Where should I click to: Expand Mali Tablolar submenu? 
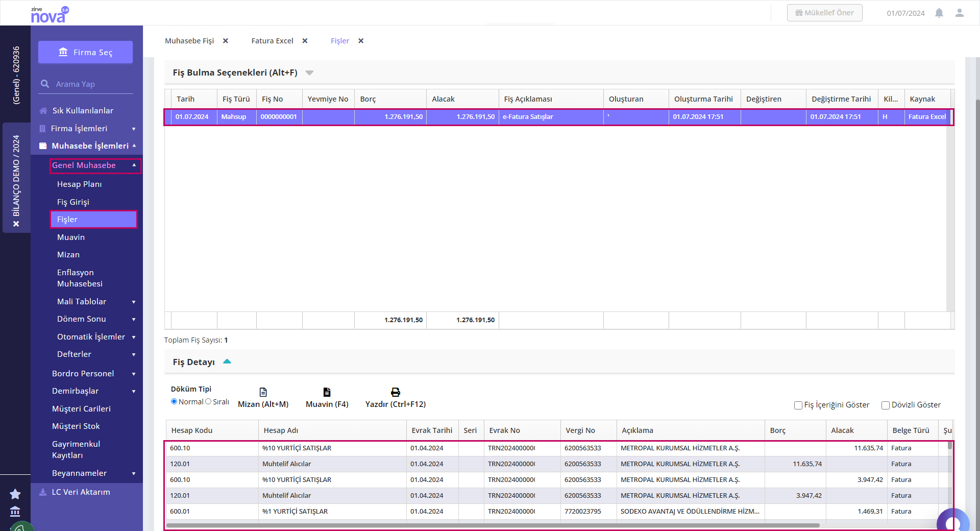click(x=134, y=302)
